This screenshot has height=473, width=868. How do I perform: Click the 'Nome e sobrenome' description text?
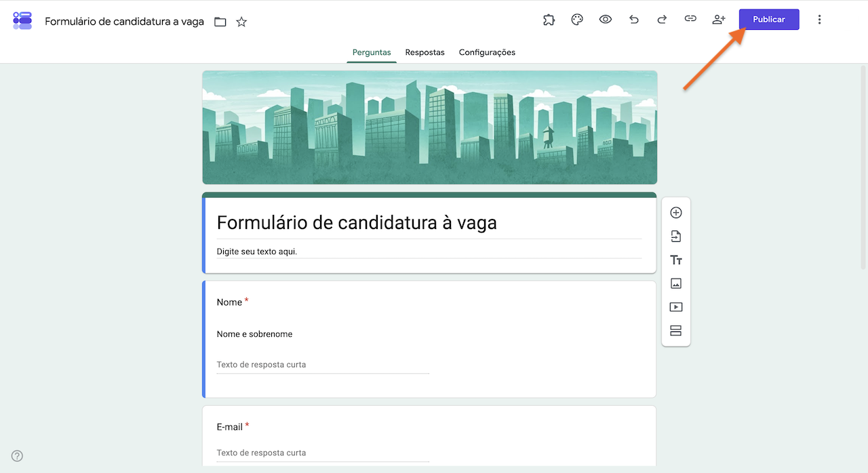(x=254, y=334)
